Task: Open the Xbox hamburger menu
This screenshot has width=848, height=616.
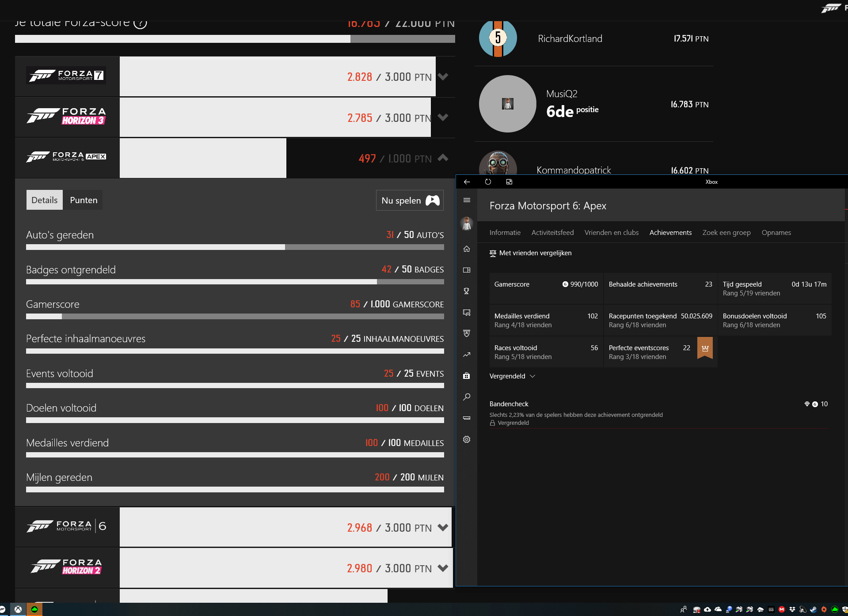Action: click(x=467, y=200)
